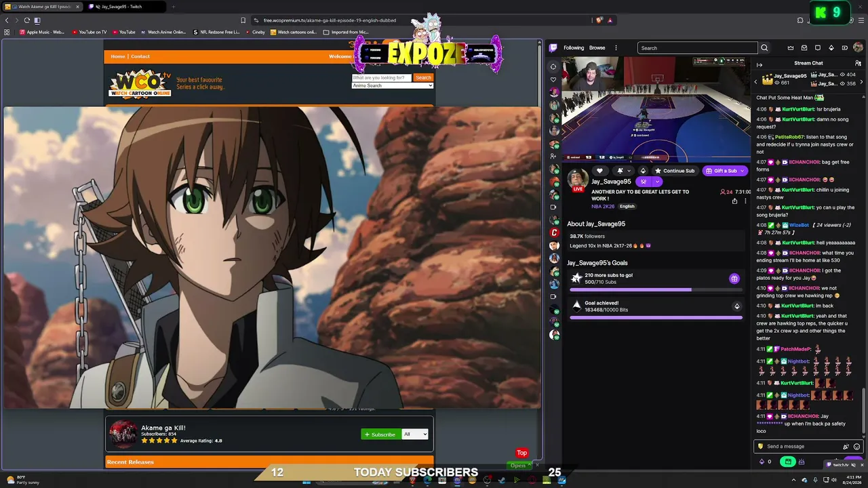The height and width of the screenshot is (488, 868).
Task: Switch to the Jay_Savage95 - Twitch browser tab
Action: (x=125, y=7)
